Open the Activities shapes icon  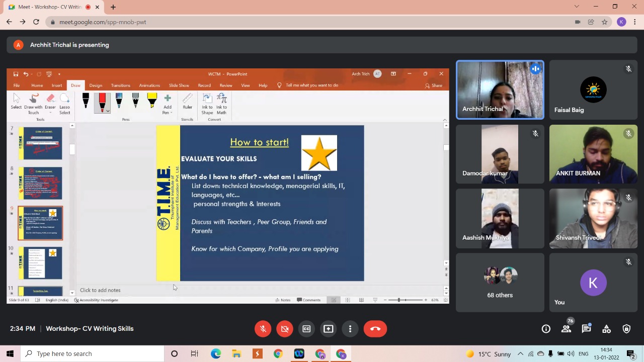click(x=606, y=329)
